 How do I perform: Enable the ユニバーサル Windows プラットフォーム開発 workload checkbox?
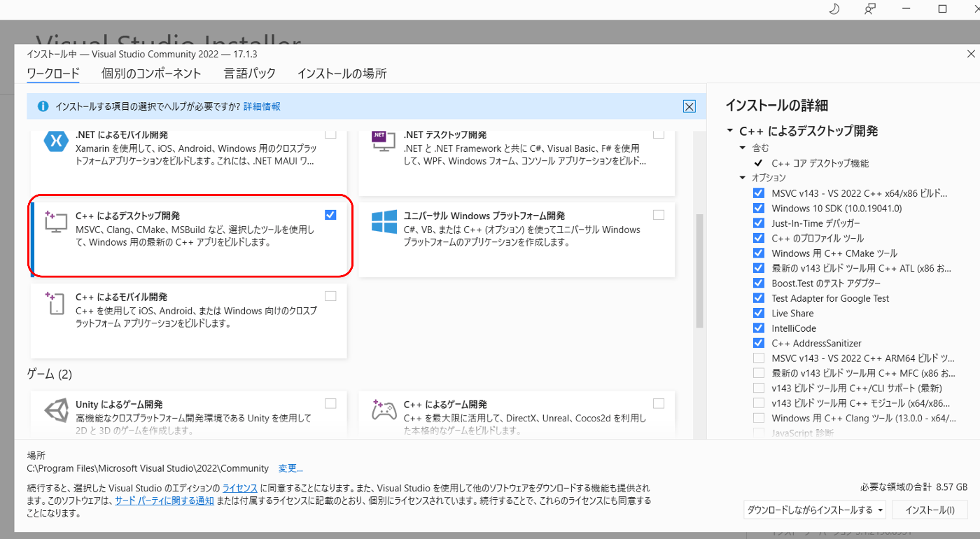point(658,214)
